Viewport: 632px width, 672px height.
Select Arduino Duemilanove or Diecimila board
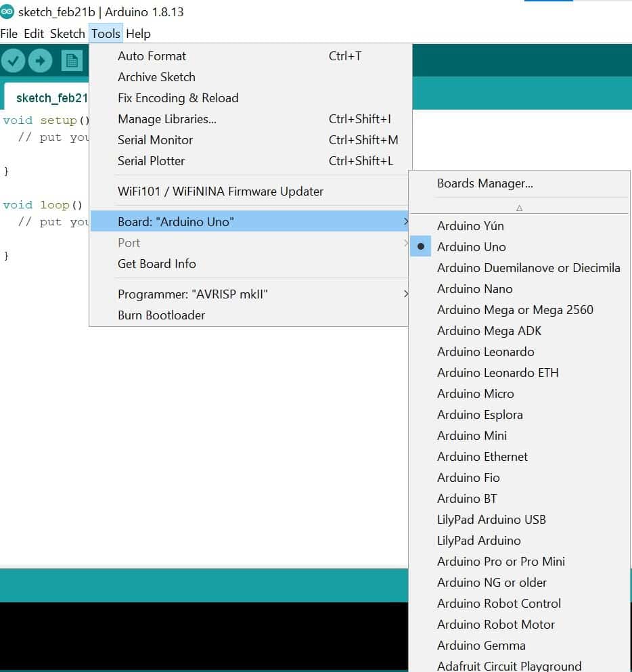tap(519, 267)
